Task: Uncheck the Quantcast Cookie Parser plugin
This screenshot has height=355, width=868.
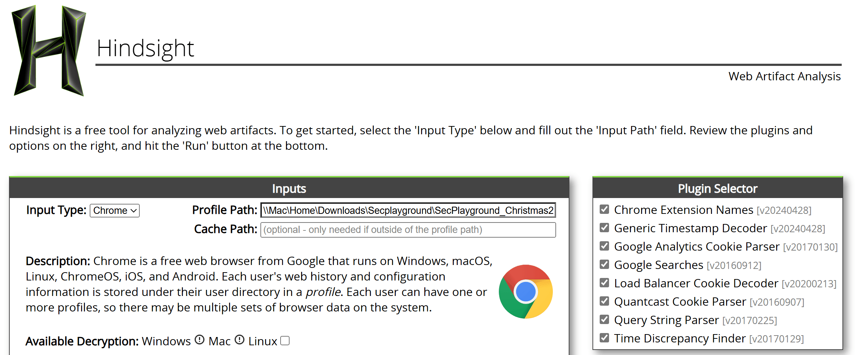Action: (604, 301)
